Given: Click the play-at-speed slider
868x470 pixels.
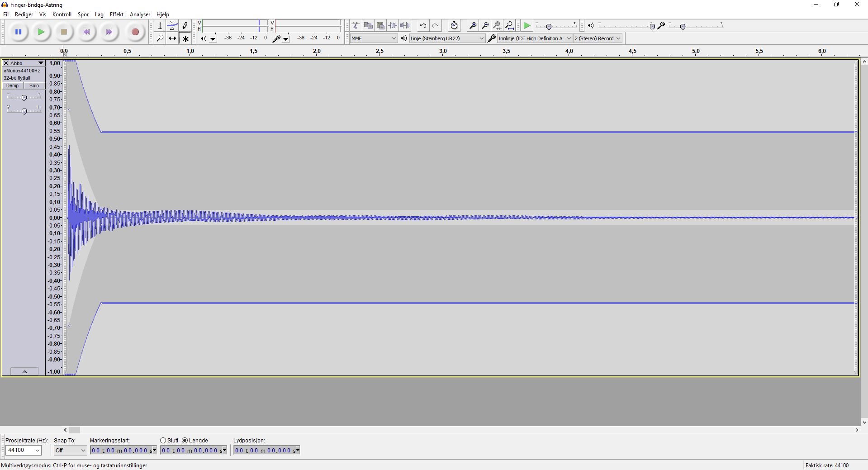Looking at the screenshot, I should click(556, 26).
